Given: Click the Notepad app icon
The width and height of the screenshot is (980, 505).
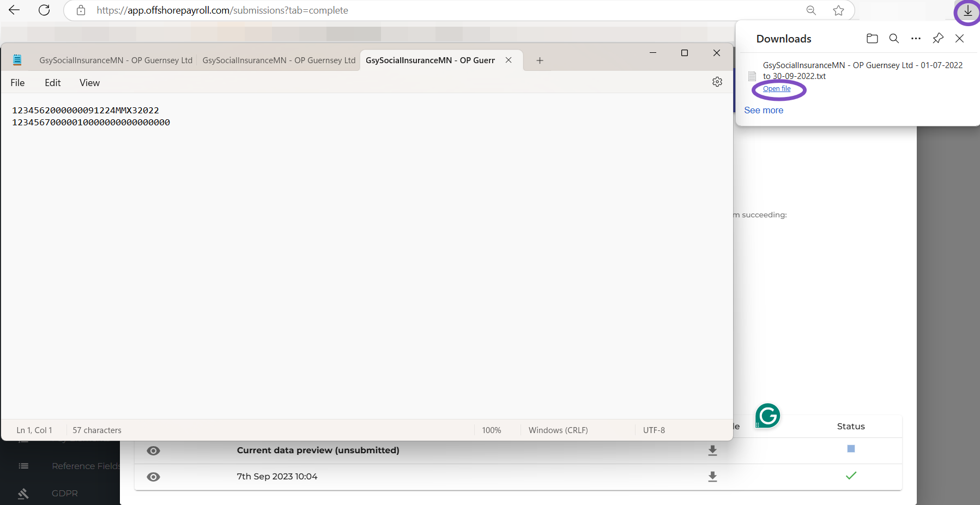Looking at the screenshot, I should 17,60.
